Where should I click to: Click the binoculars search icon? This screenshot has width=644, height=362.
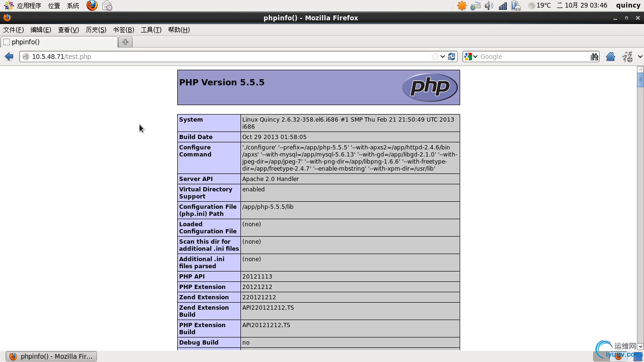[594, 57]
